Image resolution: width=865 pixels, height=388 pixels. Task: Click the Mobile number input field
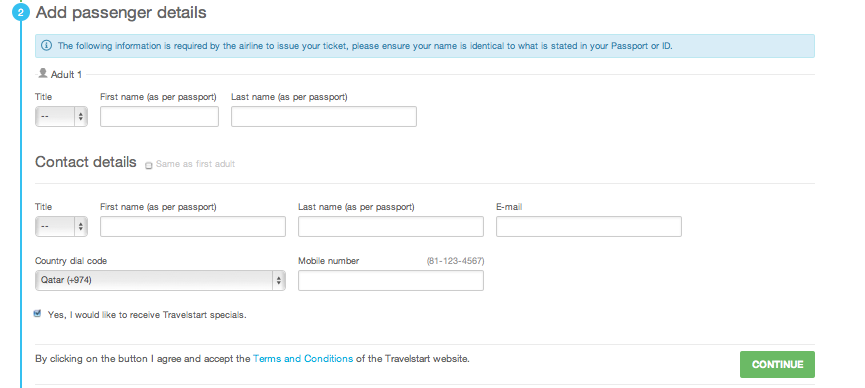(391, 280)
